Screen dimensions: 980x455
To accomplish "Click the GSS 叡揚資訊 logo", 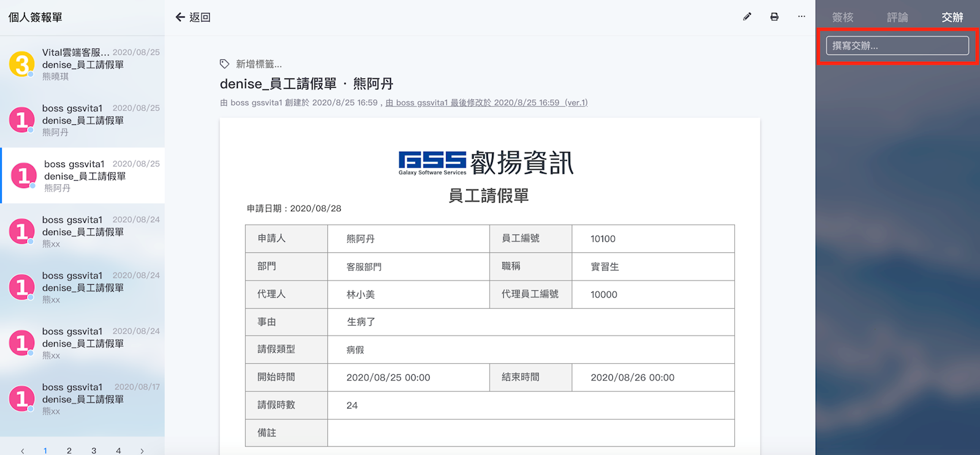I will coord(486,163).
